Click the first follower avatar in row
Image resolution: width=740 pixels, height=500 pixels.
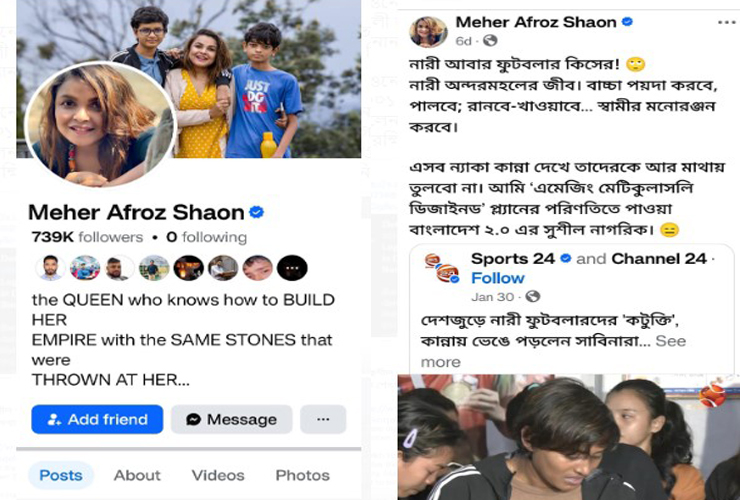(50, 268)
